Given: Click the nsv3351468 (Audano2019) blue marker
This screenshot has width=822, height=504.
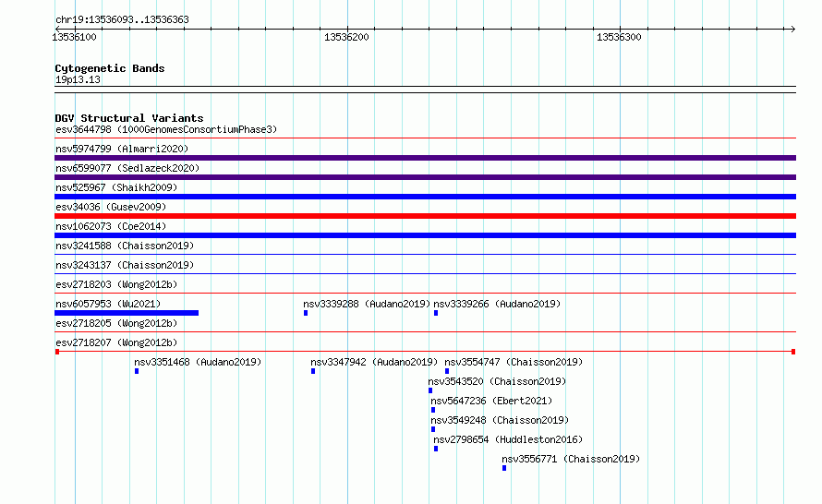Looking at the screenshot, I should click(137, 371).
